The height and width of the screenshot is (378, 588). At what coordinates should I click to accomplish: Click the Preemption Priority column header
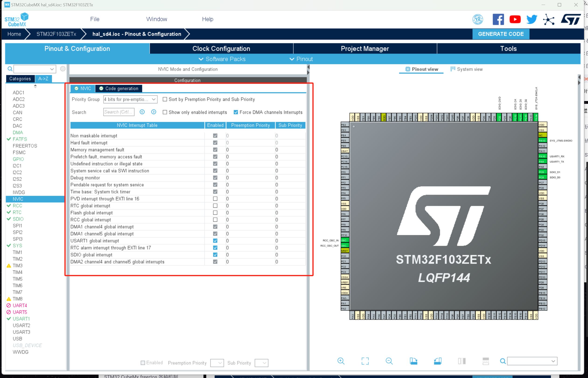pyautogui.click(x=251, y=125)
